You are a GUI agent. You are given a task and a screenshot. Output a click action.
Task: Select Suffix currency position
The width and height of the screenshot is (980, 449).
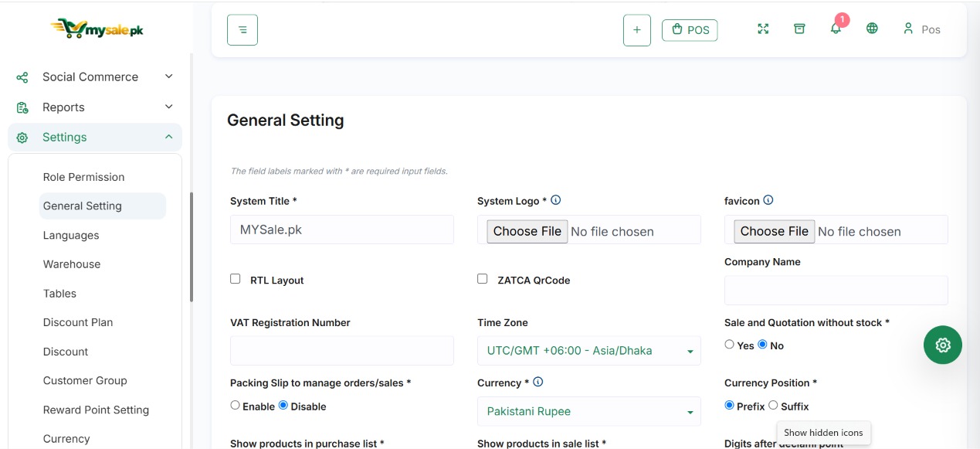pos(773,405)
